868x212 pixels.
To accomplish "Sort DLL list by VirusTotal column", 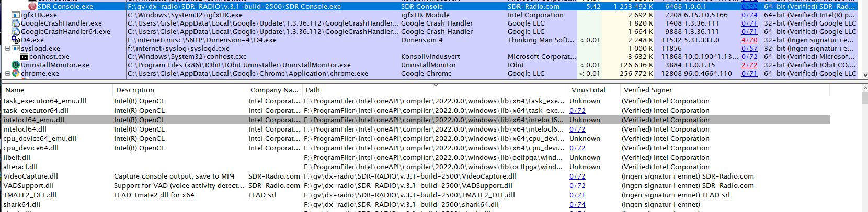I will pyautogui.click(x=594, y=90).
